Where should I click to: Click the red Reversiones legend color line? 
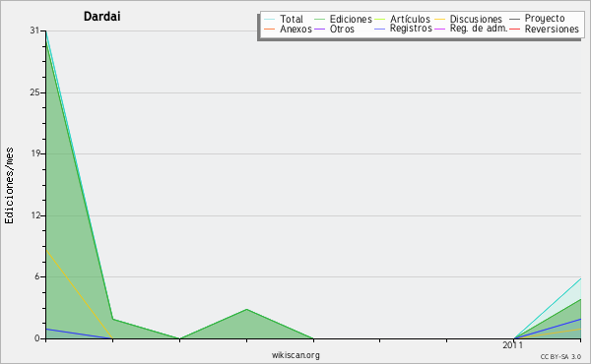pos(514,29)
